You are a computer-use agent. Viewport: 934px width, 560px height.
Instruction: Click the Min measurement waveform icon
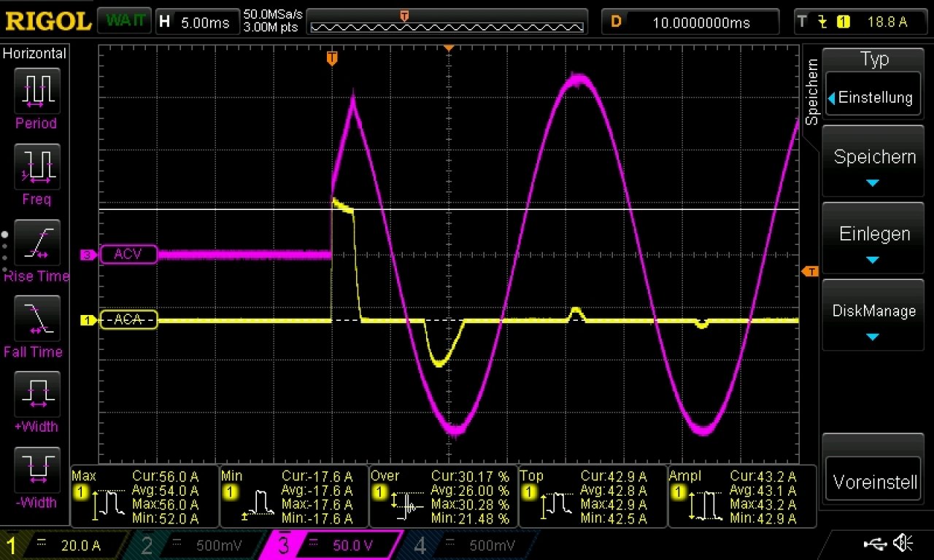pos(259,505)
